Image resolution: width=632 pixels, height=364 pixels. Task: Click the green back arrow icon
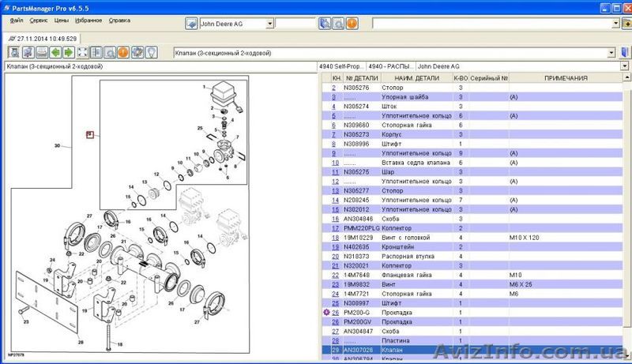[55, 53]
